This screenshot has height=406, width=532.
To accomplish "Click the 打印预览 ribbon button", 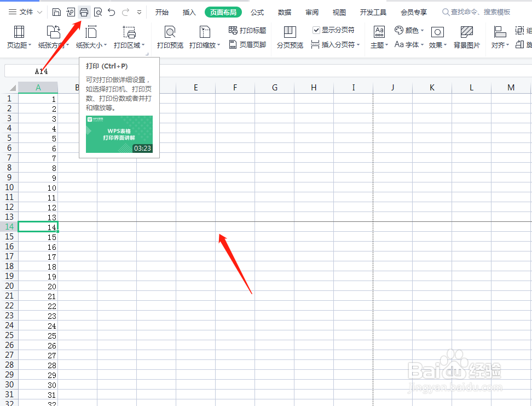I will [170, 37].
